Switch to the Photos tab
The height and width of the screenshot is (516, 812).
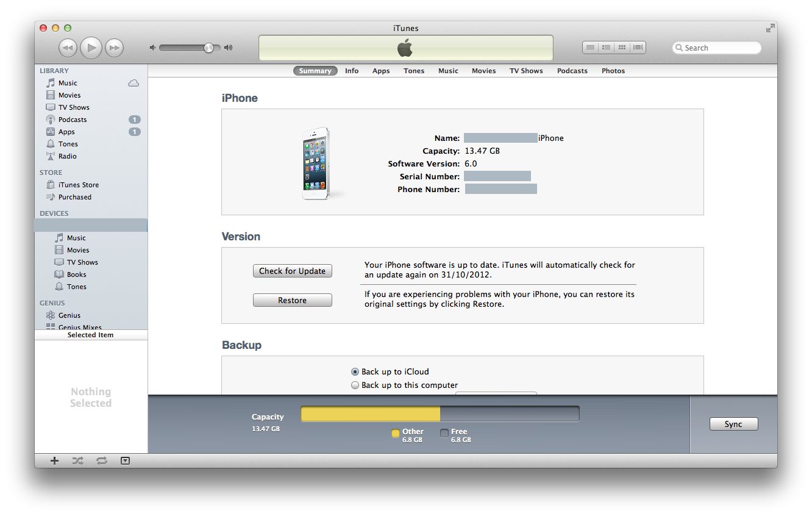point(613,71)
